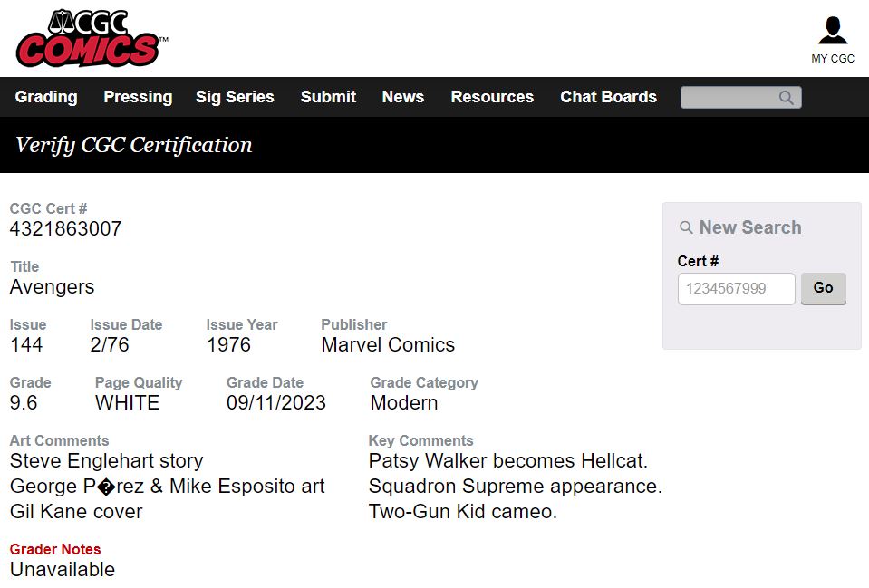Image resolution: width=869 pixels, height=588 pixels.
Task: Click the Go button
Action: pyautogui.click(x=824, y=288)
